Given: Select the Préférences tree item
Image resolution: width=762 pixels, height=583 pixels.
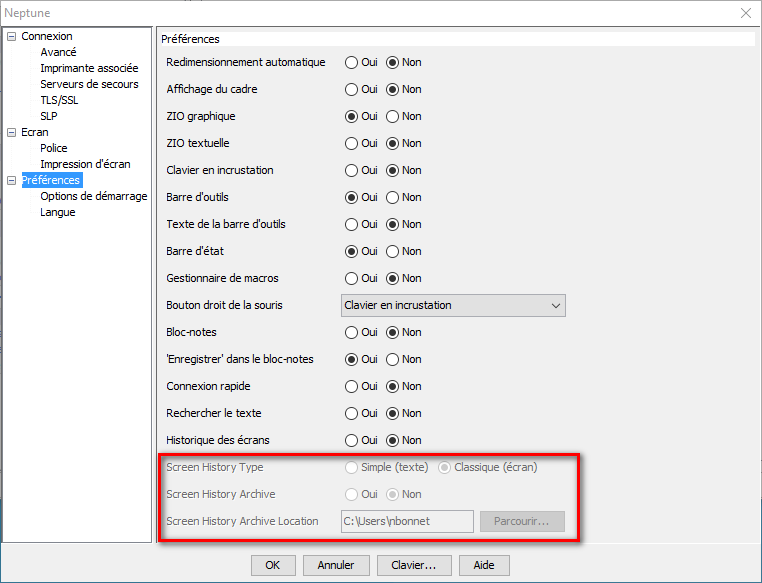Looking at the screenshot, I should point(51,180).
